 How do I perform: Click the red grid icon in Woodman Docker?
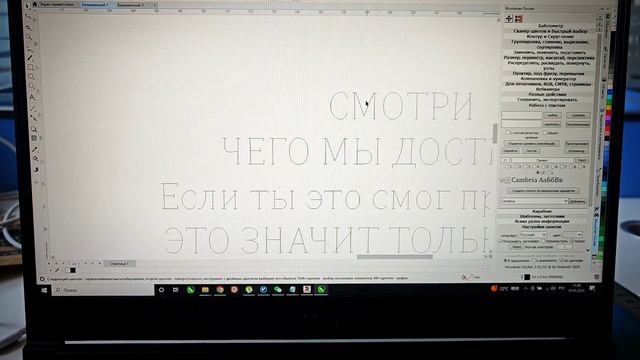click(x=518, y=19)
